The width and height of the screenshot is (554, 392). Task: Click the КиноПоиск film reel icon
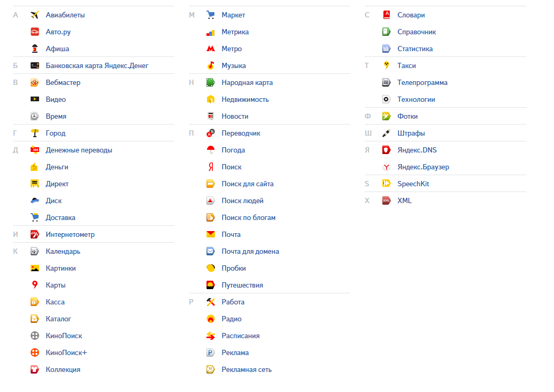coord(35,336)
